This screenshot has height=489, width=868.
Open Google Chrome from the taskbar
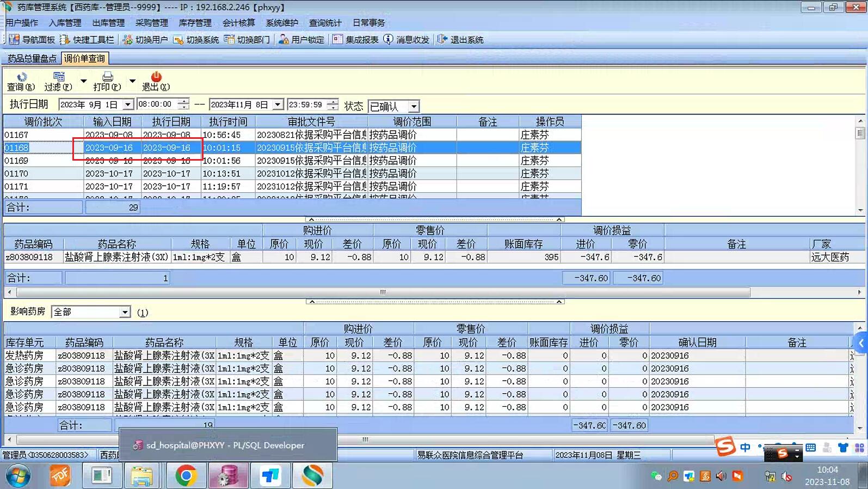pyautogui.click(x=186, y=475)
